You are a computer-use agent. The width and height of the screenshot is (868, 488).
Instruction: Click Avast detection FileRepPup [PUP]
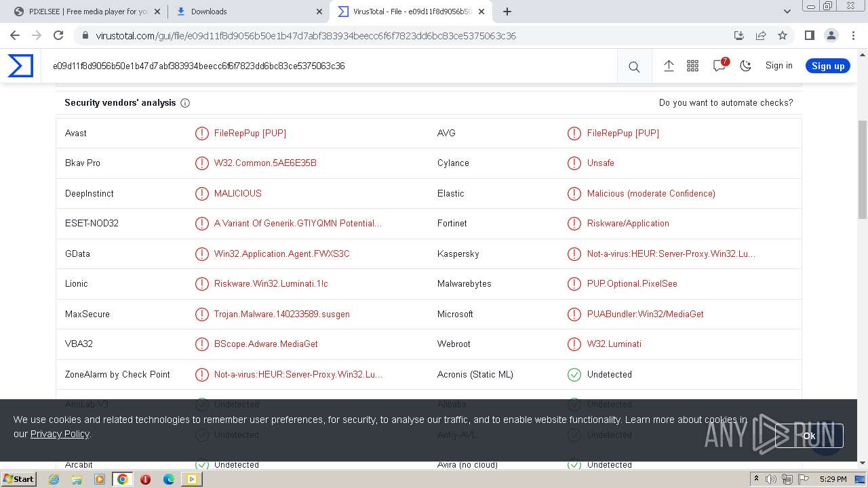click(250, 134)
